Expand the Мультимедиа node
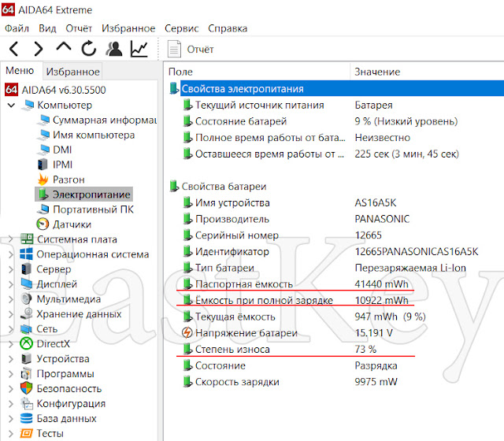 [10, 299]
